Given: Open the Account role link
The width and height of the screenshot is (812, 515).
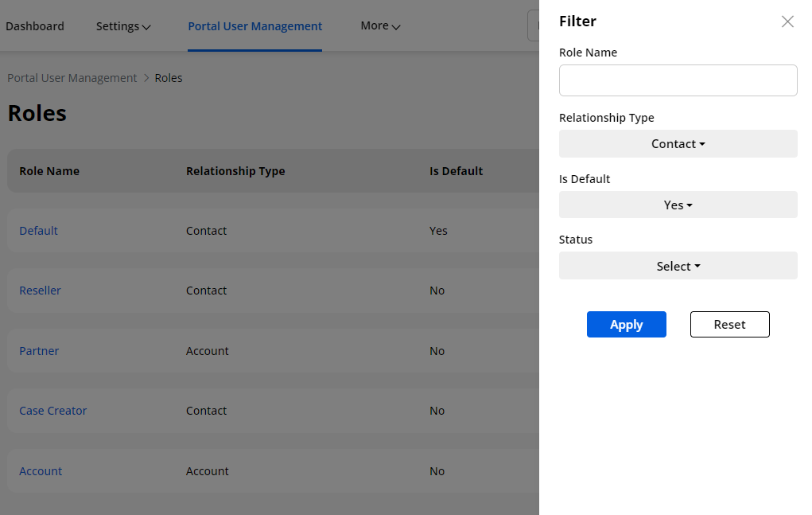Looking at the screenshot, I should point(41,471).
